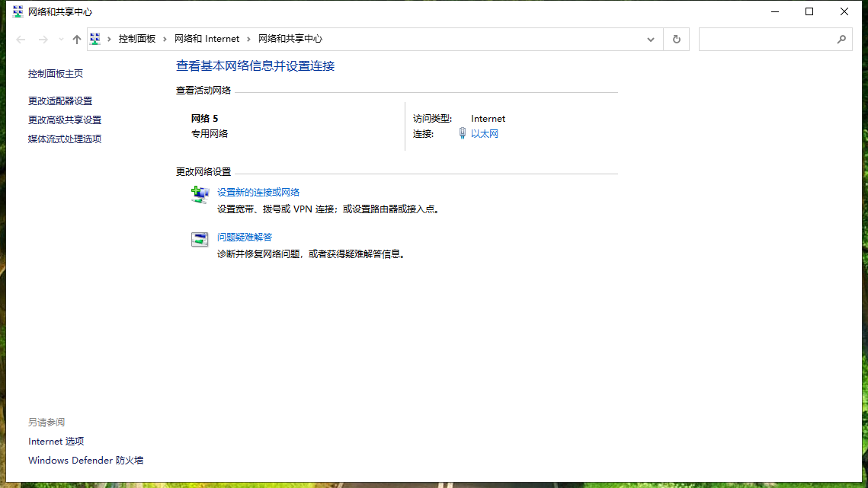
Task: 点击刷新按钮重新加载页面
Action: tap(676, 38)
